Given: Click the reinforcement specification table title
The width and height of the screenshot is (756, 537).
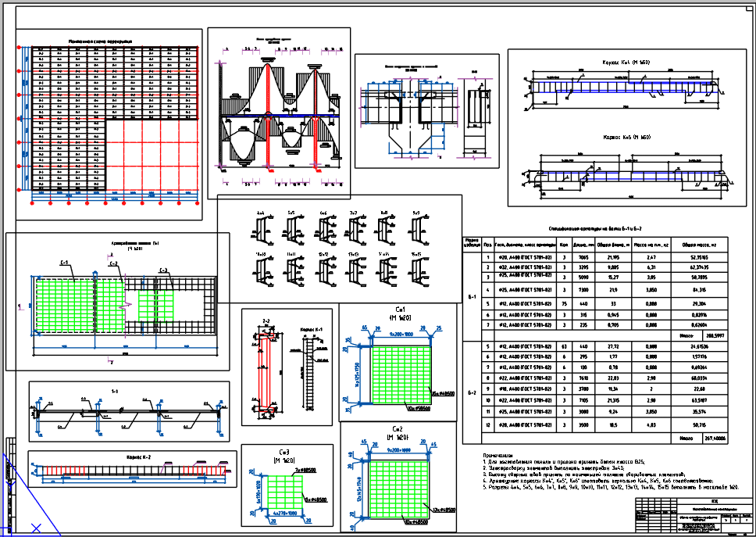Looking at the screenshot, I should [x=595, y=229].
